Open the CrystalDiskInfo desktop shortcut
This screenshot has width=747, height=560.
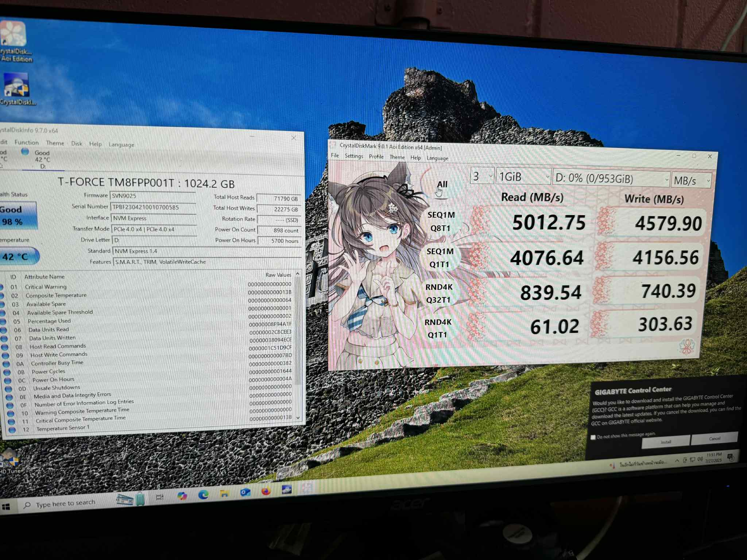pos(16,89)
